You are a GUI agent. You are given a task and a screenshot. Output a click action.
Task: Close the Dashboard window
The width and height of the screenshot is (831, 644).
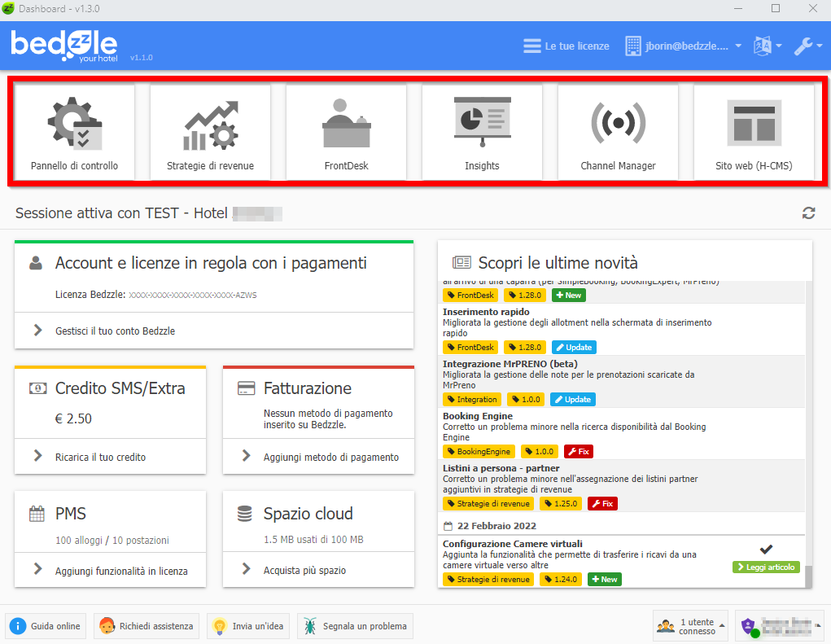813,8
